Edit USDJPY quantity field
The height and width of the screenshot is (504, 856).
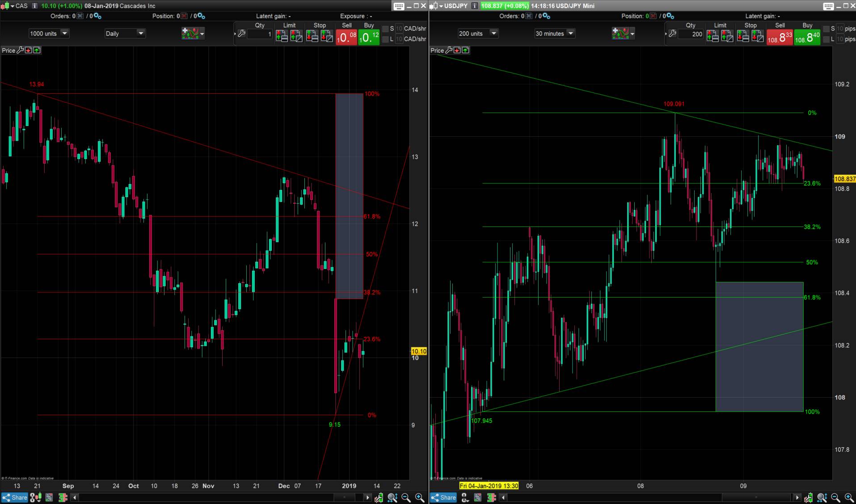click(691, 34)
